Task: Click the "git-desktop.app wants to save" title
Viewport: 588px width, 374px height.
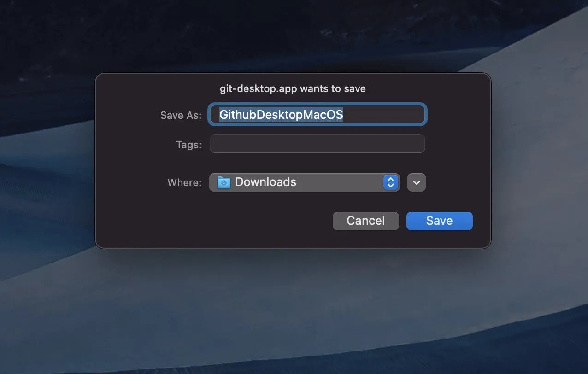Action: pyautogui.click(x=293, y=88)
